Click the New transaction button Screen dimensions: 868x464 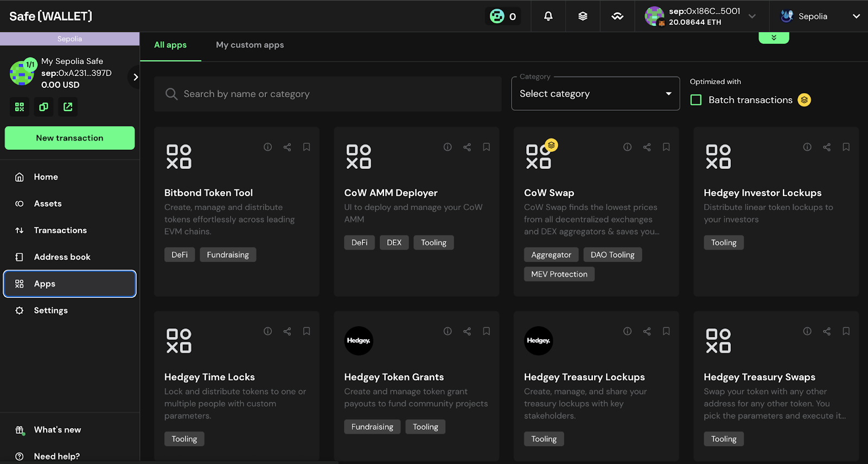pyautogui.click(x=69, y=138)
